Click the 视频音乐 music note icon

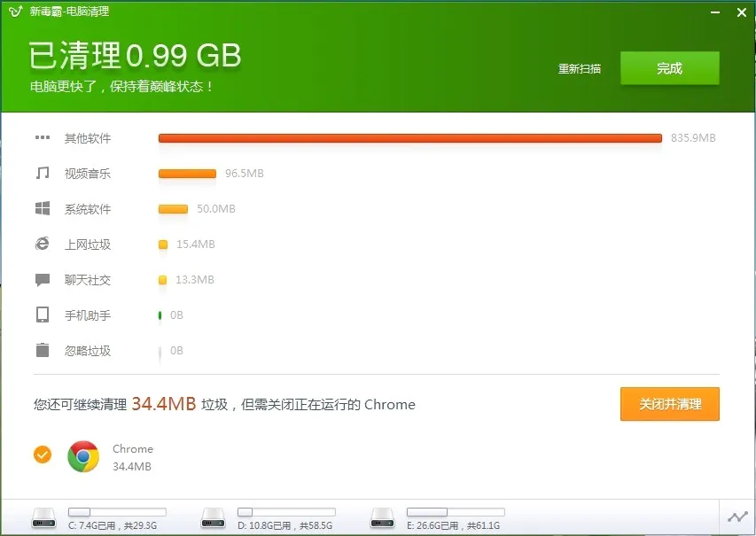coord(43,173)
